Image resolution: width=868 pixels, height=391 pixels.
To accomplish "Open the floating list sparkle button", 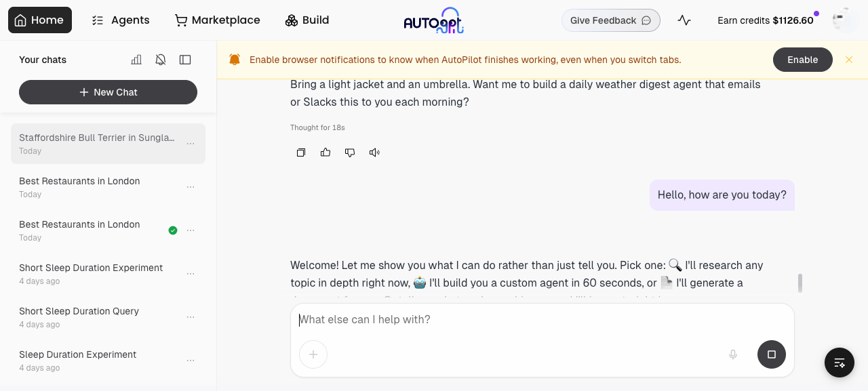I will (x=840, y=363).
